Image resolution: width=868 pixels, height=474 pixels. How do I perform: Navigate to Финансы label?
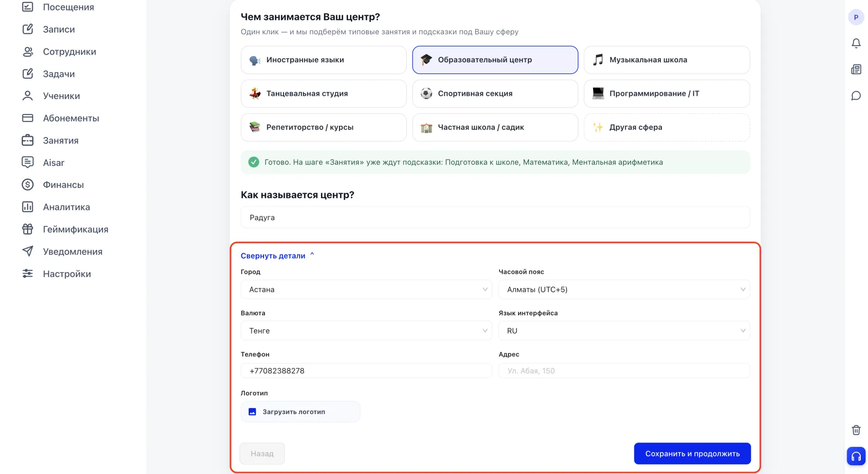pyautogui.click(x=63, y=185)
